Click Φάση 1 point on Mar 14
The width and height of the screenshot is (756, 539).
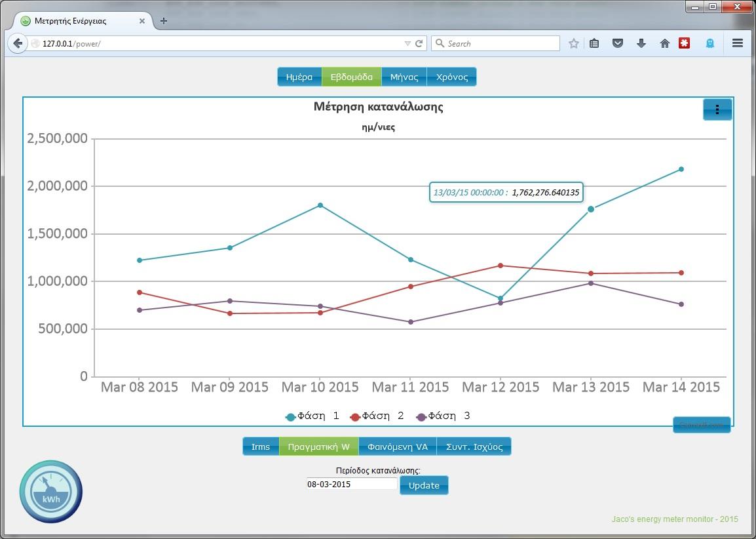tap(681, 169)
